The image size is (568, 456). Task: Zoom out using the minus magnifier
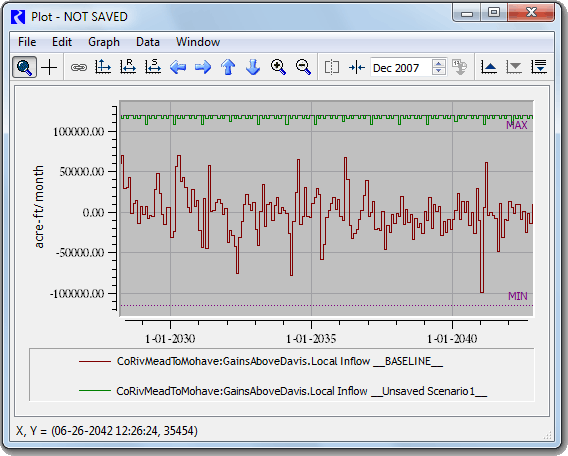click(x=303, y=67)
